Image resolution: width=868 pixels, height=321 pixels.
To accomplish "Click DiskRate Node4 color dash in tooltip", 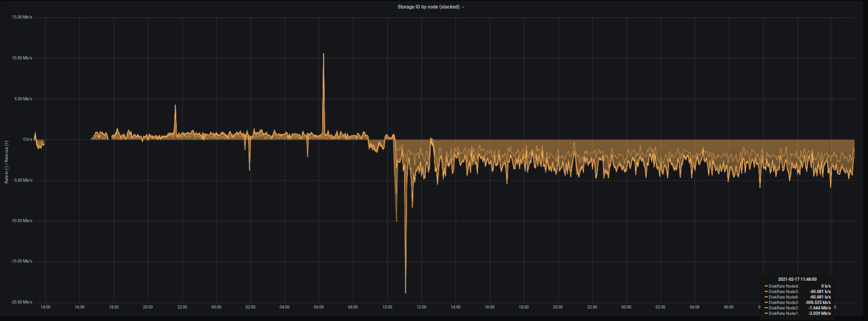I will (766, 286).
